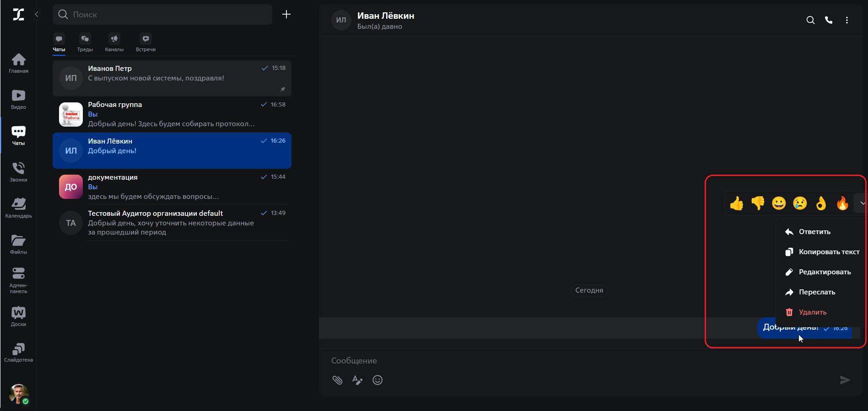Open the emoji picker smiley icon
Screen dimensions: 868x411
pyautogui.click(x=377, y=380)
